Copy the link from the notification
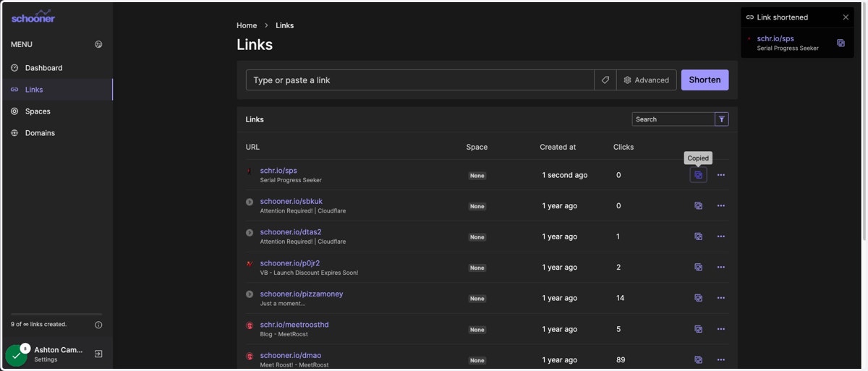Screen dimensions: 868x371 point(841,43)
